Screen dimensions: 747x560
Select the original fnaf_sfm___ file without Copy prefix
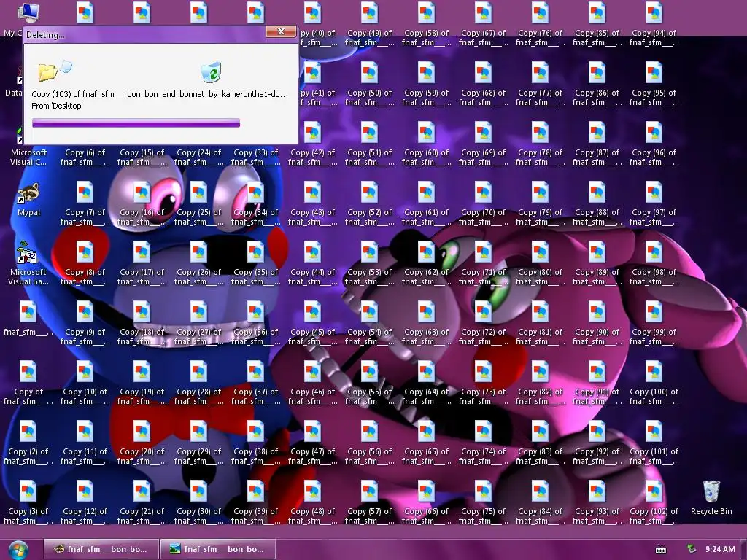coord(28,318)
